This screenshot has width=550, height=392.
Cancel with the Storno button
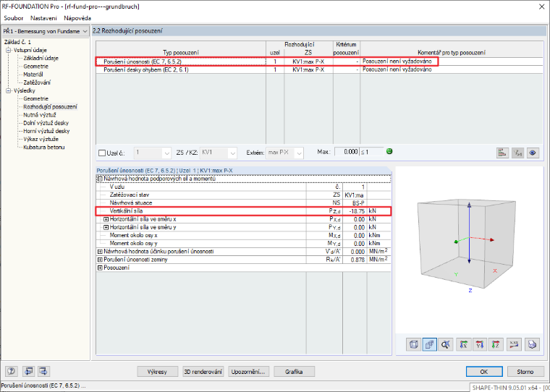(525, 372)
